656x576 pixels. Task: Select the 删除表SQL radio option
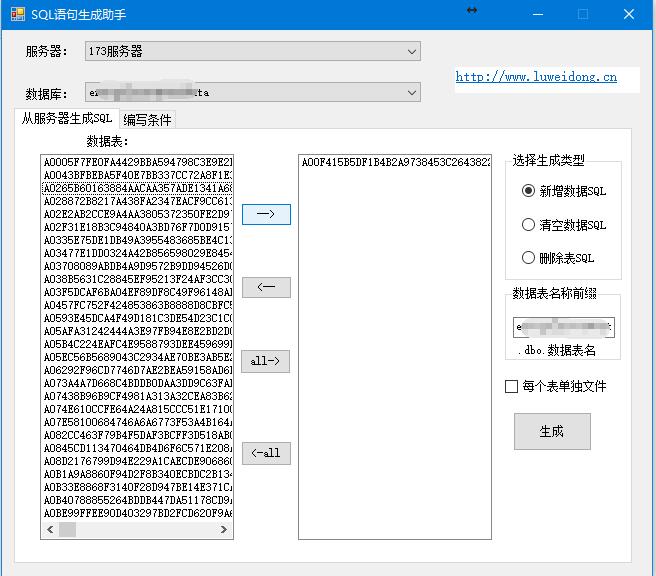529,258
